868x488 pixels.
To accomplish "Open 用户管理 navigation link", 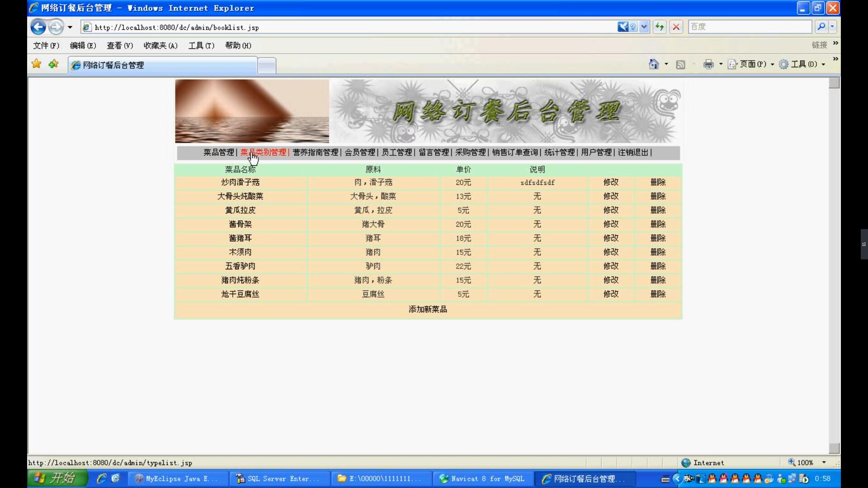I will tap(596, 153).
